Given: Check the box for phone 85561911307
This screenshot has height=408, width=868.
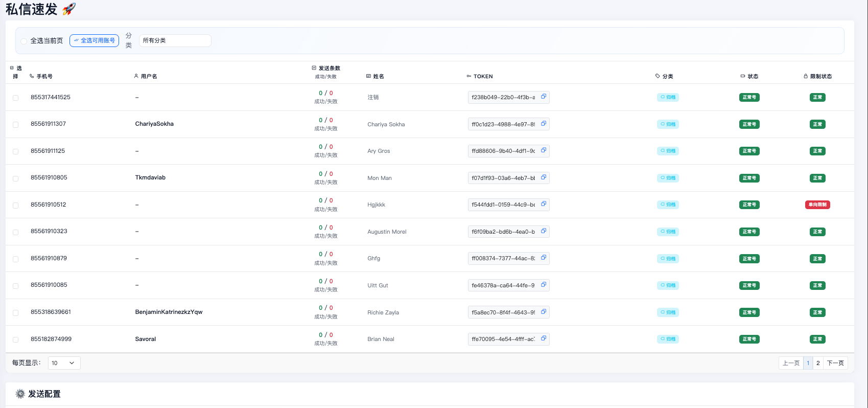Looking at the screenshot, I should [x=15, y=124].
